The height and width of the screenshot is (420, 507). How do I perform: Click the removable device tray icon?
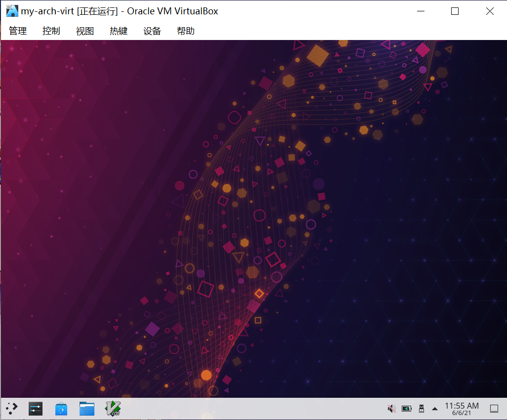421,408
